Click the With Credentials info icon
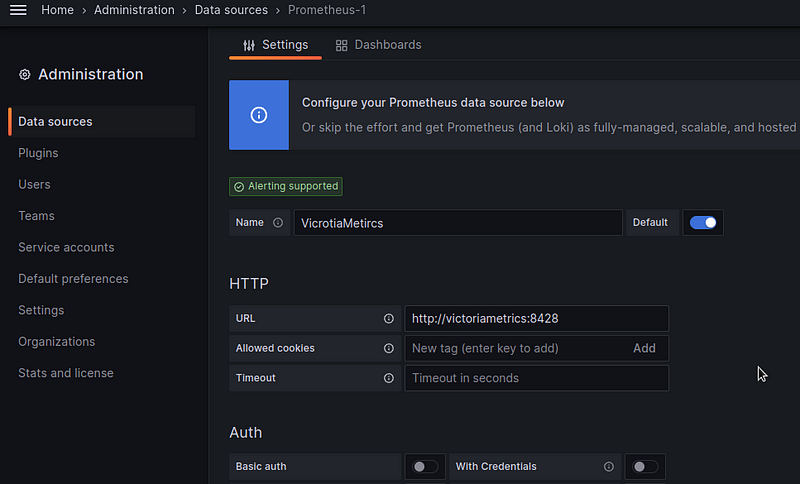 click(x=609, y=466)
